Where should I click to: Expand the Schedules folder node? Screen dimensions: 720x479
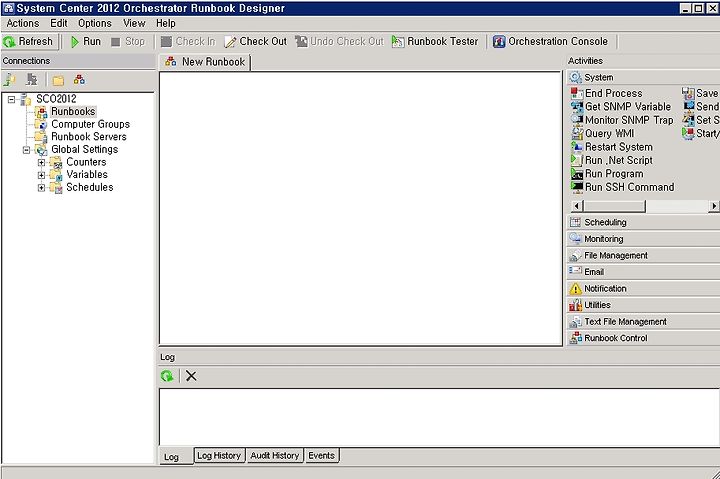tap(41, 188)
